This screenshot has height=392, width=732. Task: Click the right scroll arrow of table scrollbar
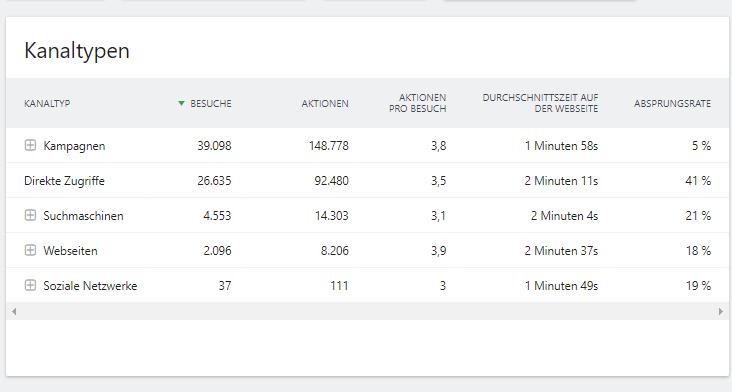coord(721,311)
